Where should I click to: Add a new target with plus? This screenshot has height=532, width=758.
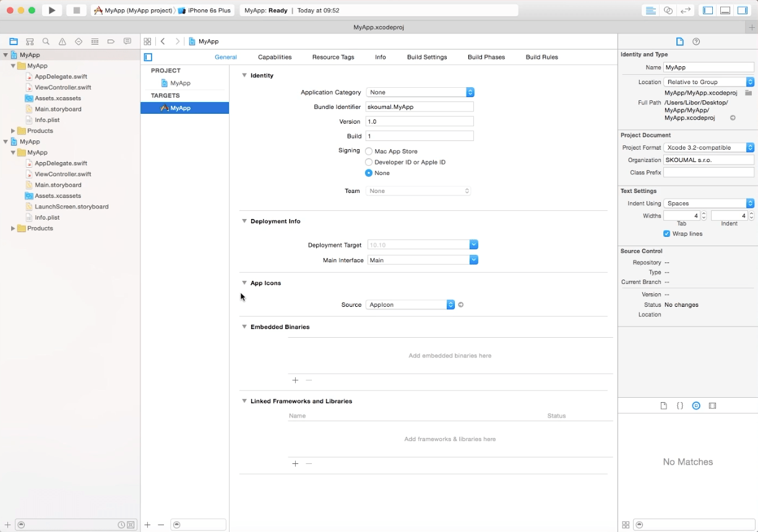(148, 525)
